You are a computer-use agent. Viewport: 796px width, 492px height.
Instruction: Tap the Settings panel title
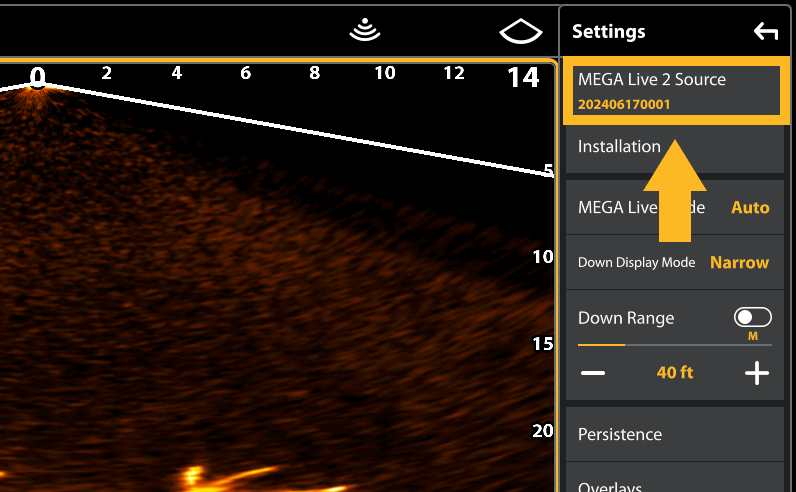click(609, 31)
